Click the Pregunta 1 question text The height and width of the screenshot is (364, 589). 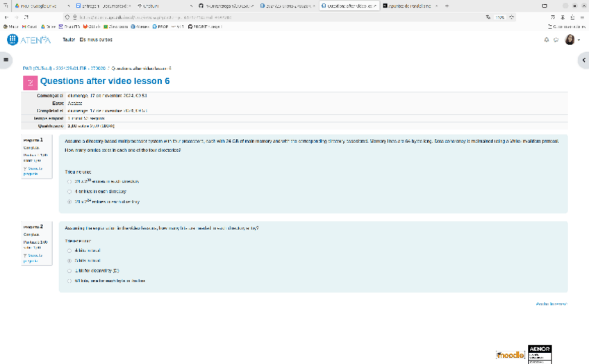312,146
